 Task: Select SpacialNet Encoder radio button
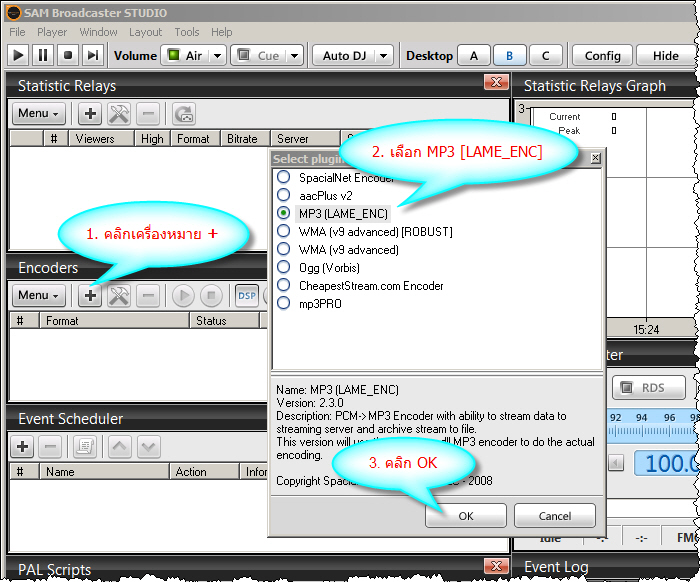(283, 177)
